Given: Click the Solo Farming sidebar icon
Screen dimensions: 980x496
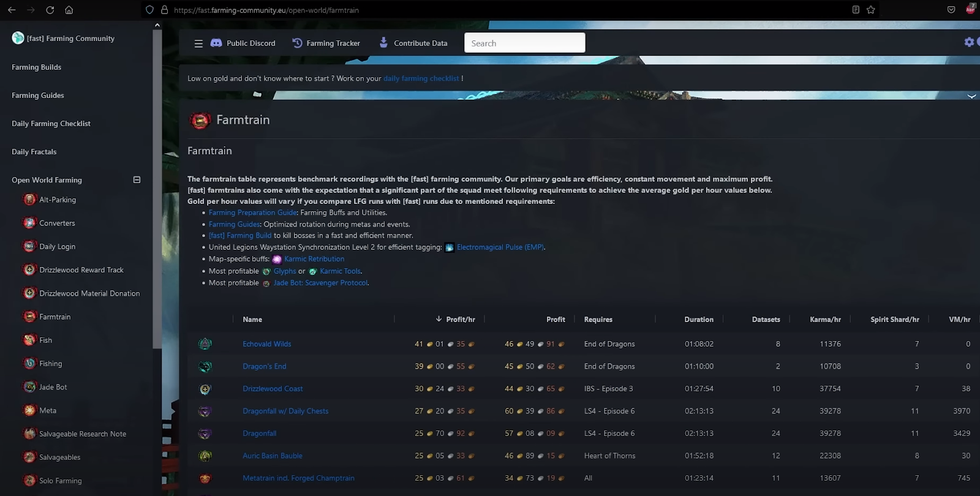Looking at the screenshot, I should point(29,481).
